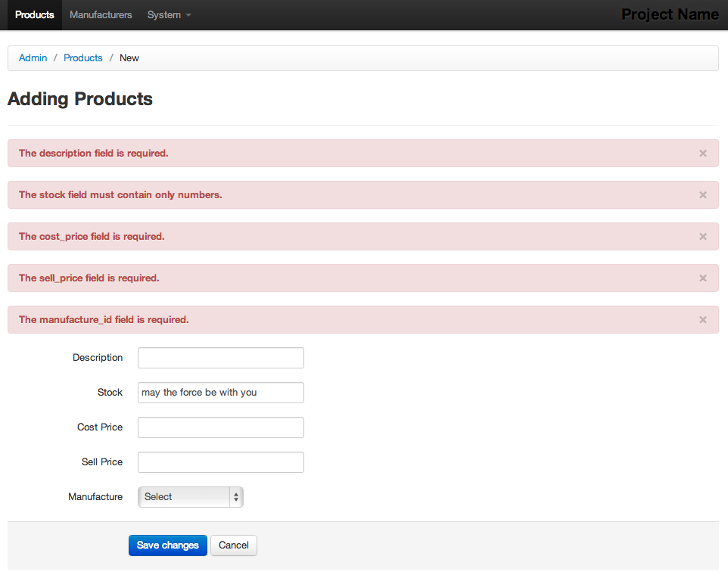Focus the Description input field
This screenshot has width=728, height=578.
click(x=221, y=358)
